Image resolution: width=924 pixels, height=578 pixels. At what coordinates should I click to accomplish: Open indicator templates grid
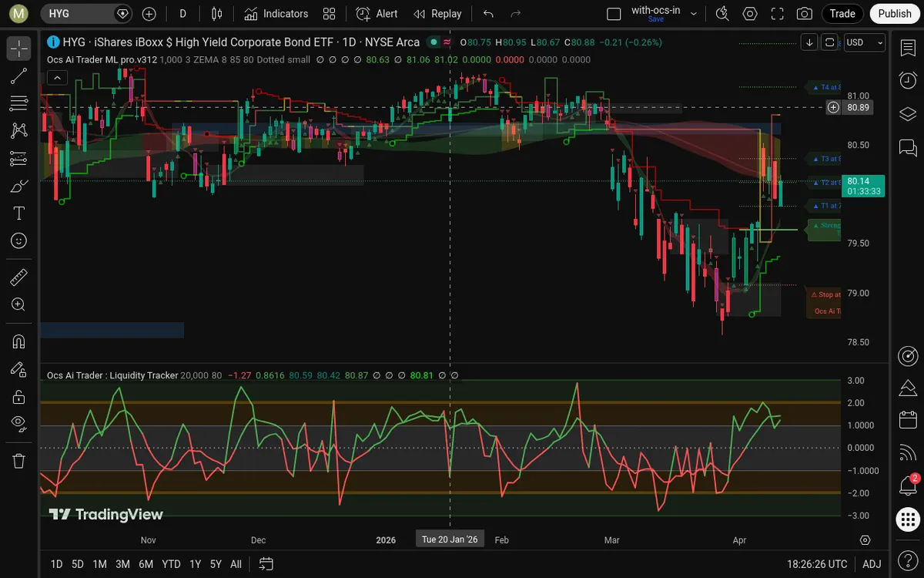(x=330, y=14)
